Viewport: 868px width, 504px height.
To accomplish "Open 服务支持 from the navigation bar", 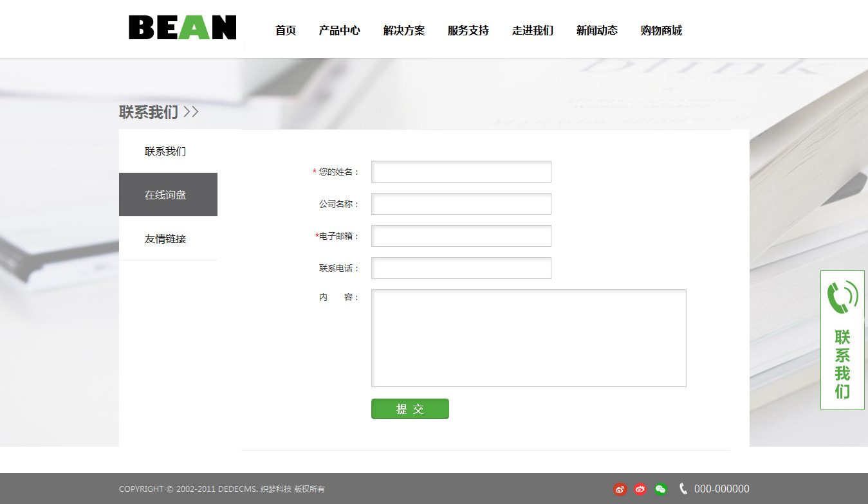I will [x=468, y=31].
